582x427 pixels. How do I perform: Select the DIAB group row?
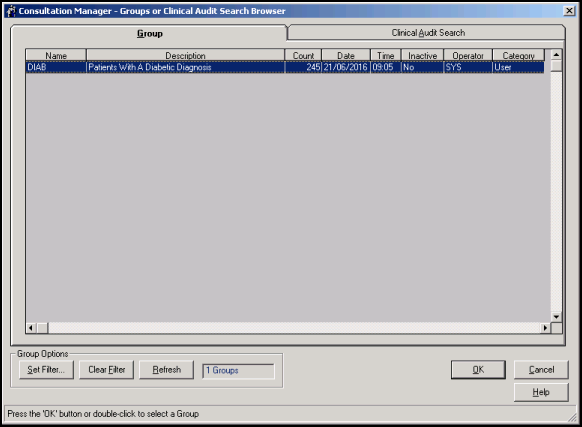point(285,67)
